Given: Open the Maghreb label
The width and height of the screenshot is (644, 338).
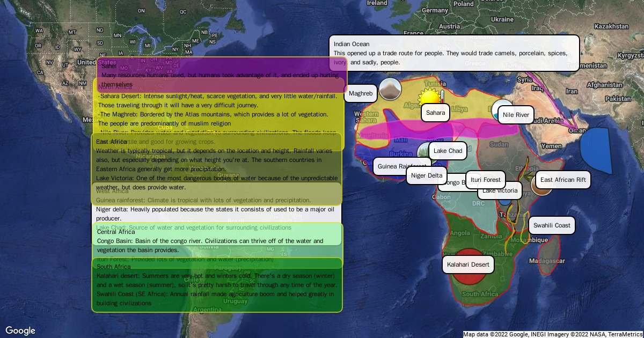Looking at the screenshot, I should coord(361,93).
